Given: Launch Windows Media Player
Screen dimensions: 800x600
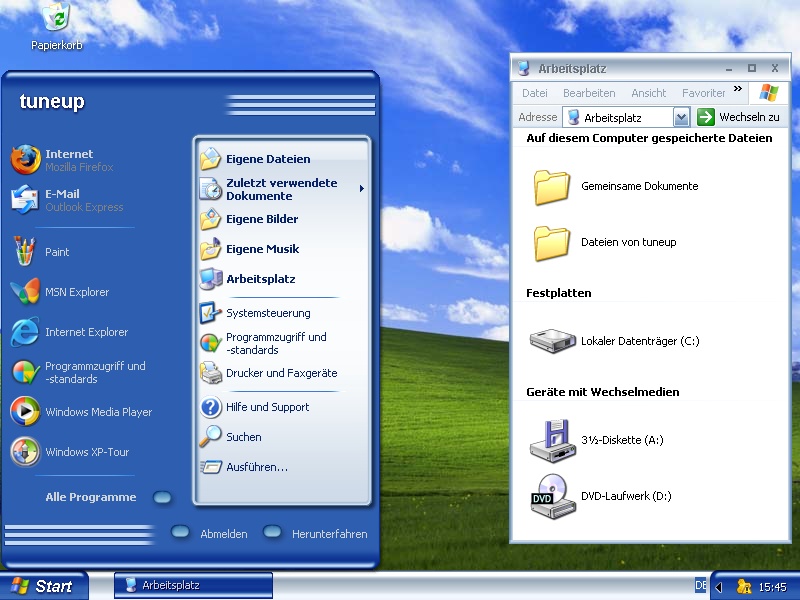Looking at the screenshot, I should pos(81,412).
